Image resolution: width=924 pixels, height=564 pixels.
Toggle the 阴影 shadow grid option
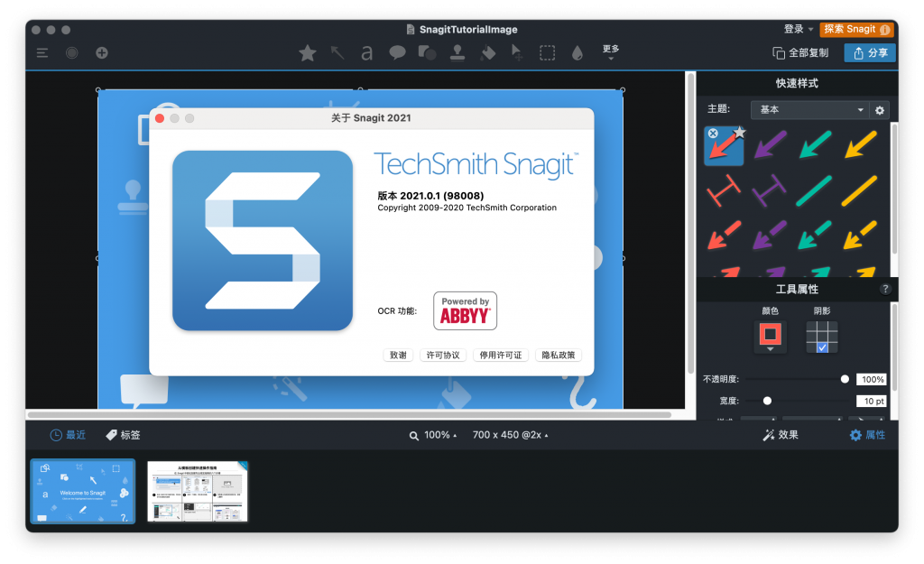[822, 337]
